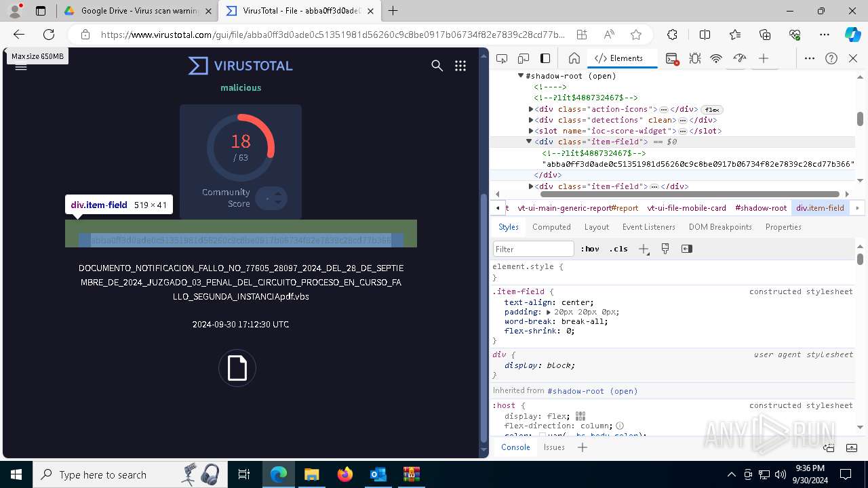The image size is (868, 488).
Task: Close the DevTools panel
Action: (853, 58)
